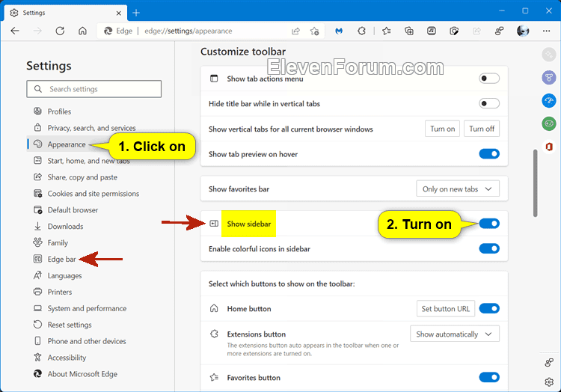
Task: Select the Settings browser tab
Action: 66,13
